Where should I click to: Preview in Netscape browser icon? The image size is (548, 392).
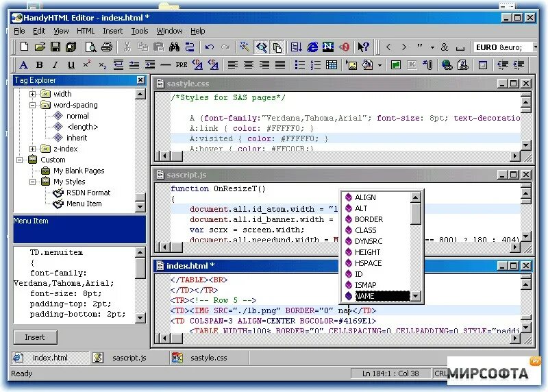[328, 47]
